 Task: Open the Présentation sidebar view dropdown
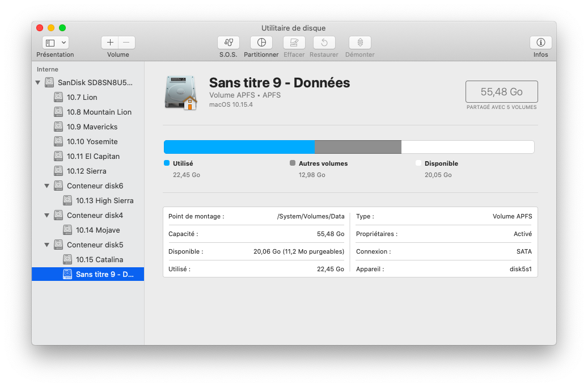pos(56,43)
